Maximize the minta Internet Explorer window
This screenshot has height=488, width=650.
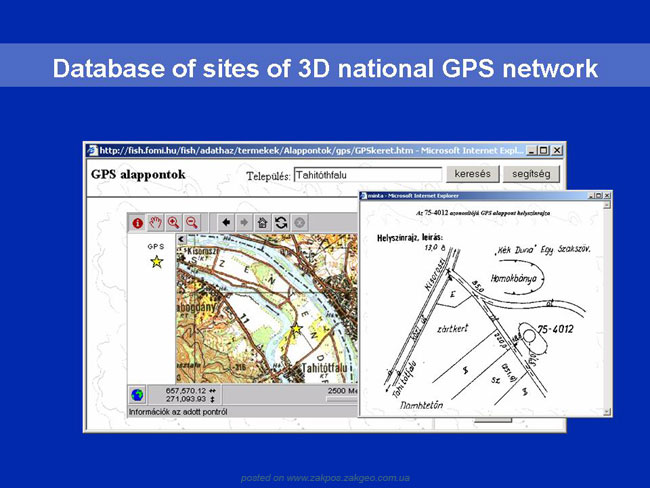coord(599,196)
